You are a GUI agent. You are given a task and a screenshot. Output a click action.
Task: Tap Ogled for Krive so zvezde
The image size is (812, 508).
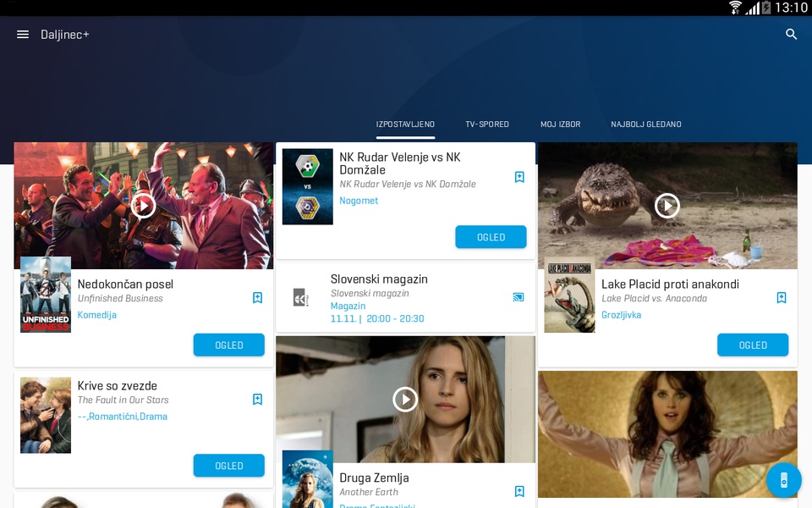tap(229, 466)
